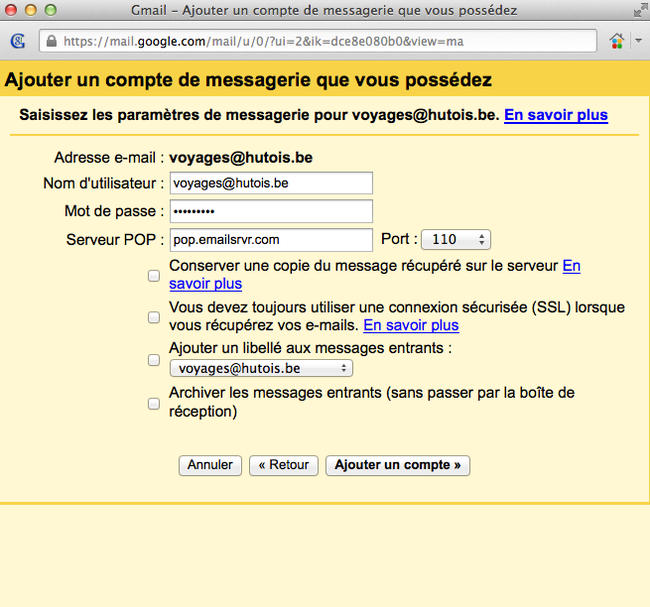Click the Mot de passe field
The height and width of the screenshot is (607, 650).
271,211
